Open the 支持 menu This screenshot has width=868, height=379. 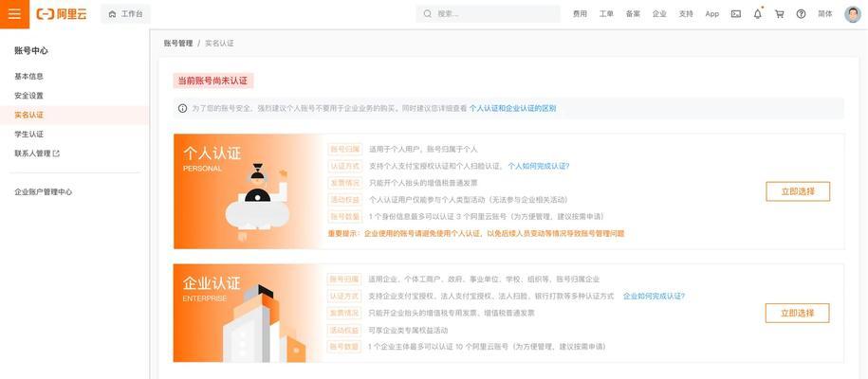tap(686, 14)
